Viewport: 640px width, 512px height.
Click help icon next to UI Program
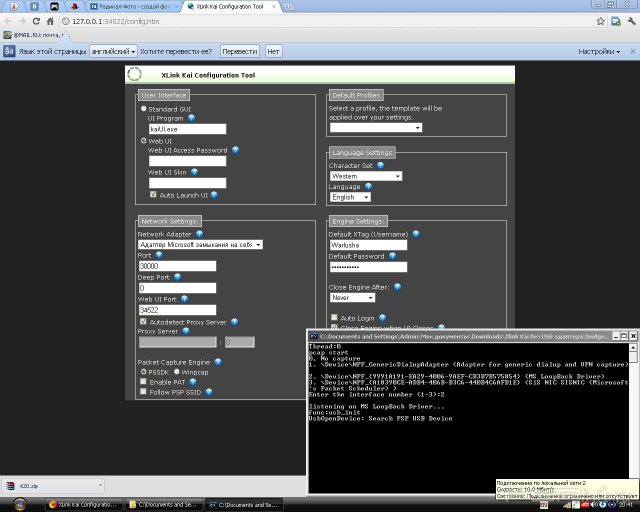pyautogui.click(x=191, y=118)
